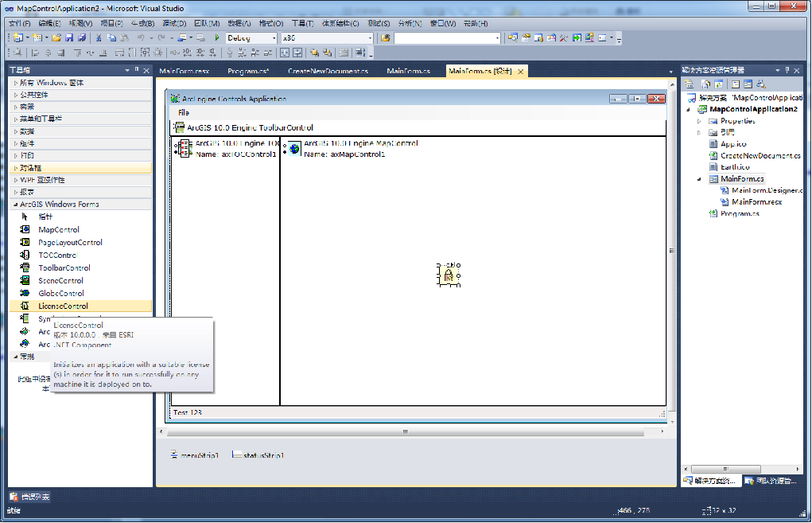This screenshot has width=812, height=523.
Task: Open Program.cs in Solution Explorer
Action: 739,214
